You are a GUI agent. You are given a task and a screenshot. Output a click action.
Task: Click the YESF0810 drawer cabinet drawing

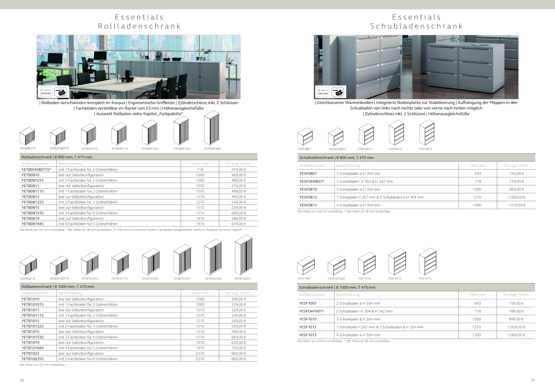366,134
